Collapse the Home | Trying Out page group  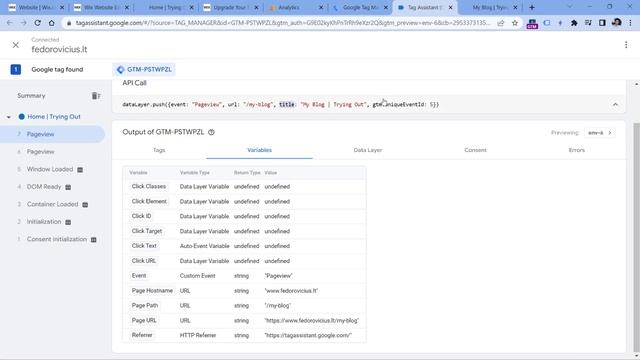pos(9,117)
